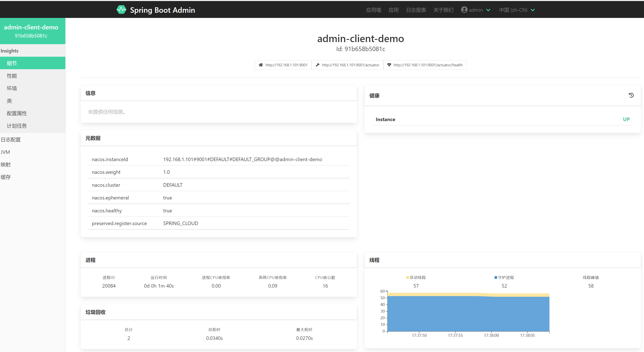
Task: Click the blue 守护进程 legend swatch
Action: pyautogui.click(x=496, y=277)
